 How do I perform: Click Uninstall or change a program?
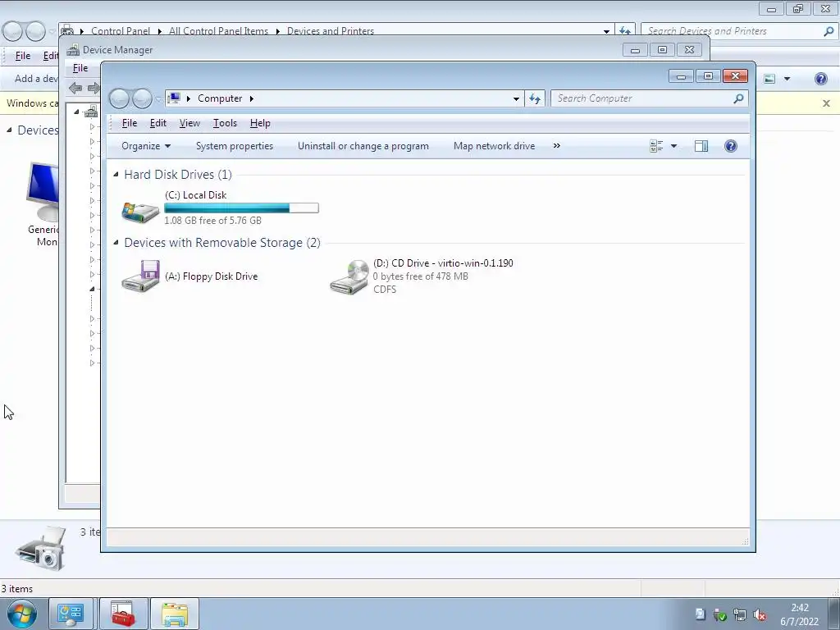[363, 146]
